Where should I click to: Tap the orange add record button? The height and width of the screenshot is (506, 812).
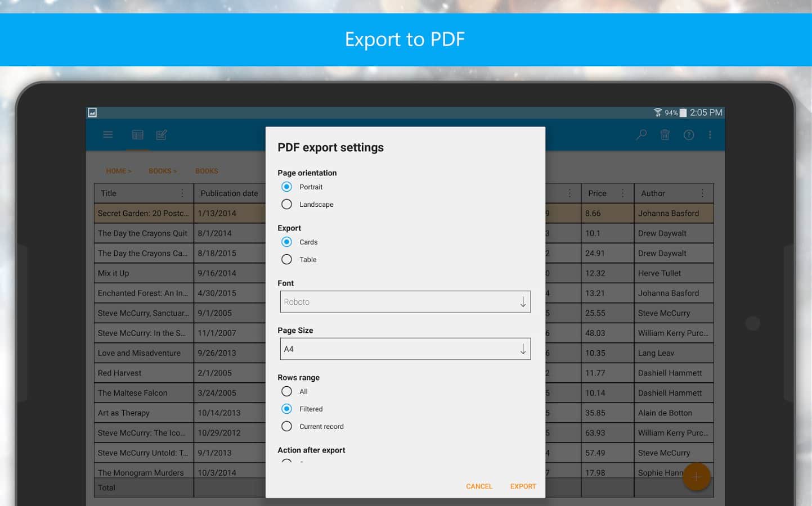point(696,477)
